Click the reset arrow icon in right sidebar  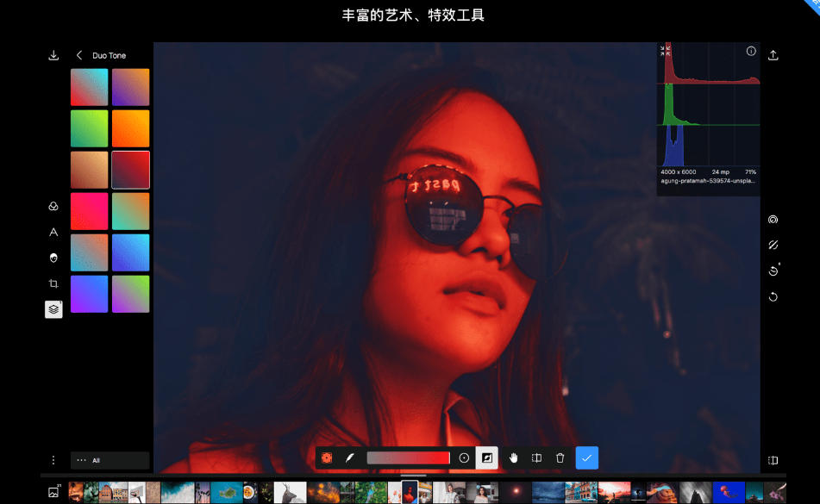pyautogui.click(x=773, y=297)
